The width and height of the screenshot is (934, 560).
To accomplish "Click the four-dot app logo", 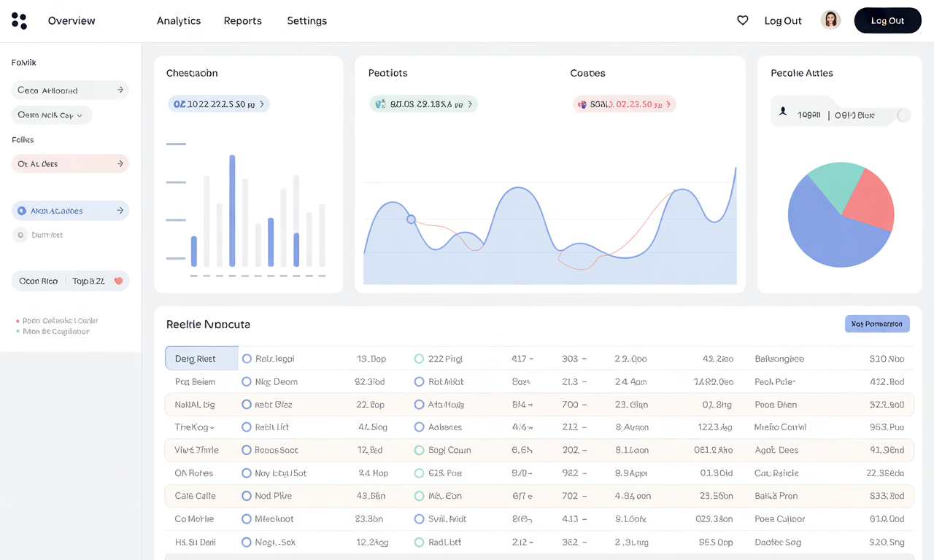I will coord(19,21).
